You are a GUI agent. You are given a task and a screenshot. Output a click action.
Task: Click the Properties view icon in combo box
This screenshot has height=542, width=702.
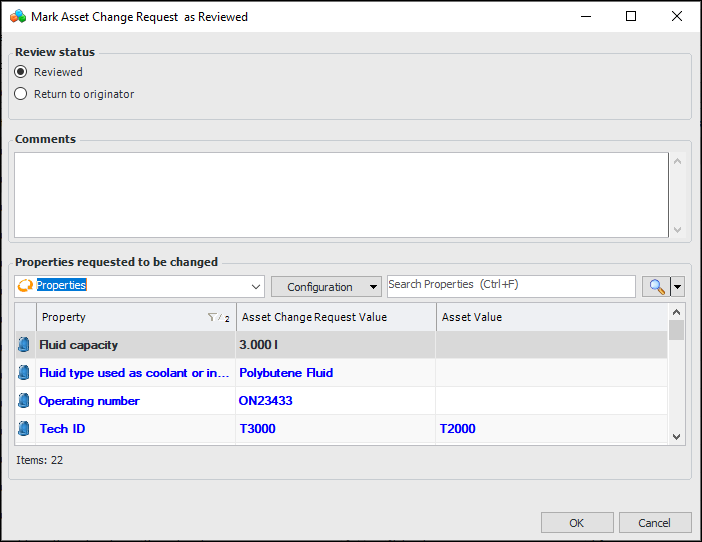[26, 286]
